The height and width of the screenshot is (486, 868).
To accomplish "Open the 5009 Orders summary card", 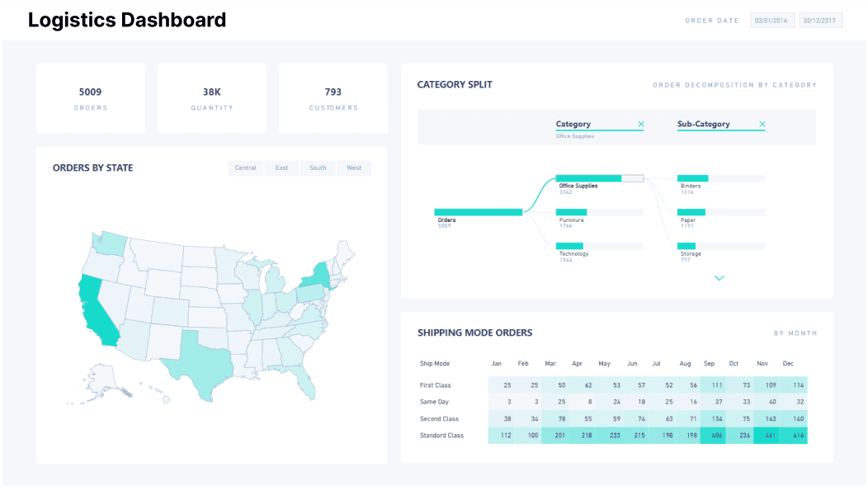I will pos(91,98).
